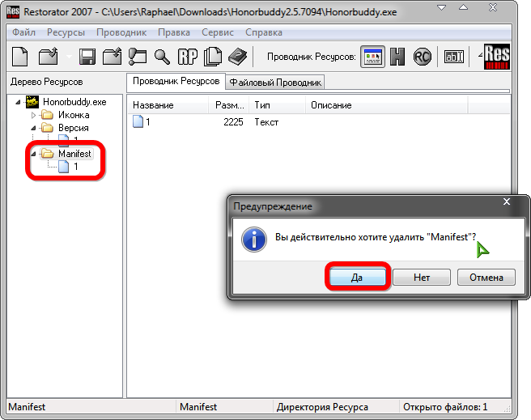
Task: Click the Дерево Ресурсов panel header
Action: click(x=46, y=82)
